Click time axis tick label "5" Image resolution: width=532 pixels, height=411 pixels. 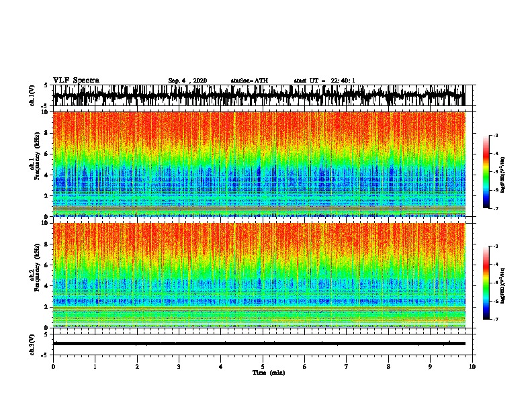[x=263, y=367]
